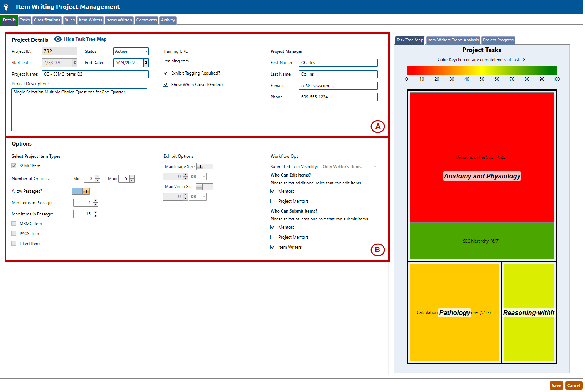Increase Min Items in Passage value
The width and height of the screenshot is (585, 392).
pos(96,201)
